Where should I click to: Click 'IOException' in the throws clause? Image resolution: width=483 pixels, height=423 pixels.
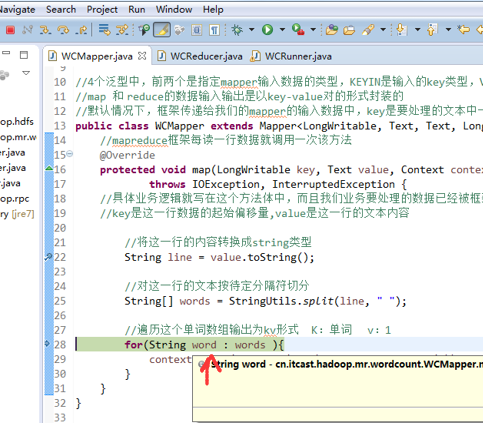tap(225, 184)
